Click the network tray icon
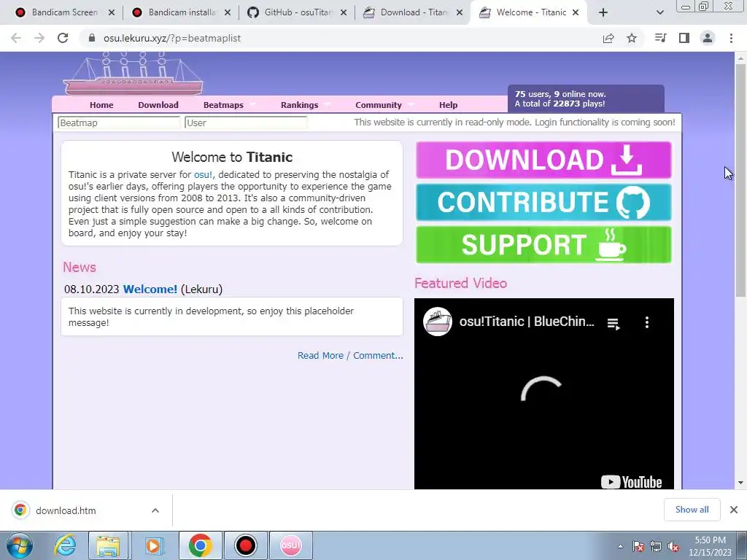 click(656, 546)
